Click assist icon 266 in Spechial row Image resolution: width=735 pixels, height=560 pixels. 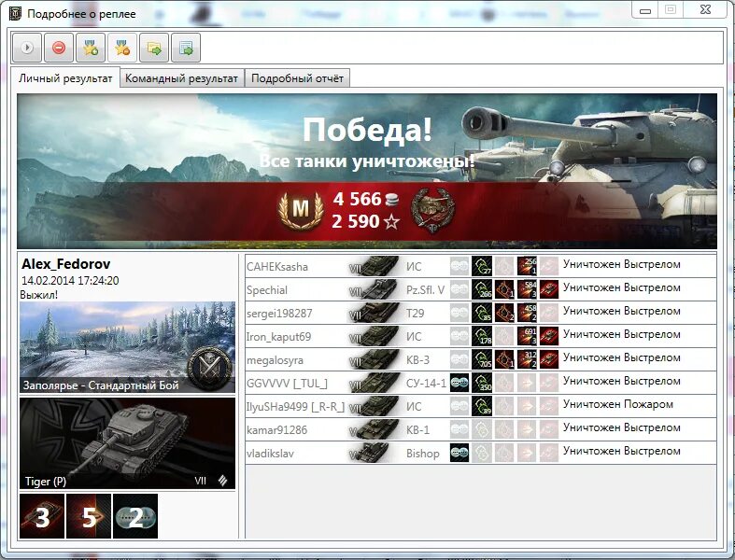482,289
